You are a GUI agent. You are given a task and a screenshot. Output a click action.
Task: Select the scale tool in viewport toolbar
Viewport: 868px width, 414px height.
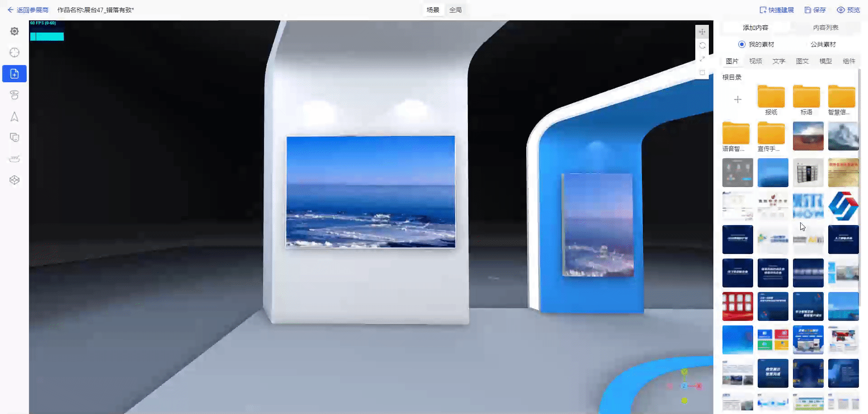point(702,59)
